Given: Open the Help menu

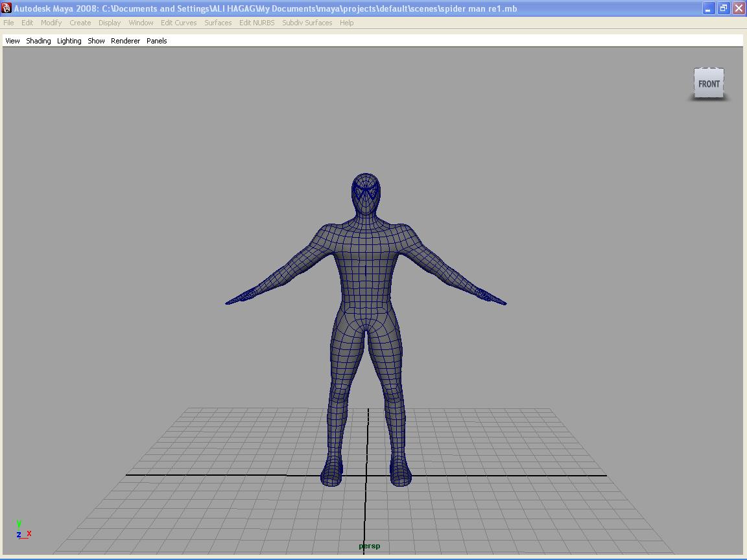Looking at the screenshot, I should 346,23.
